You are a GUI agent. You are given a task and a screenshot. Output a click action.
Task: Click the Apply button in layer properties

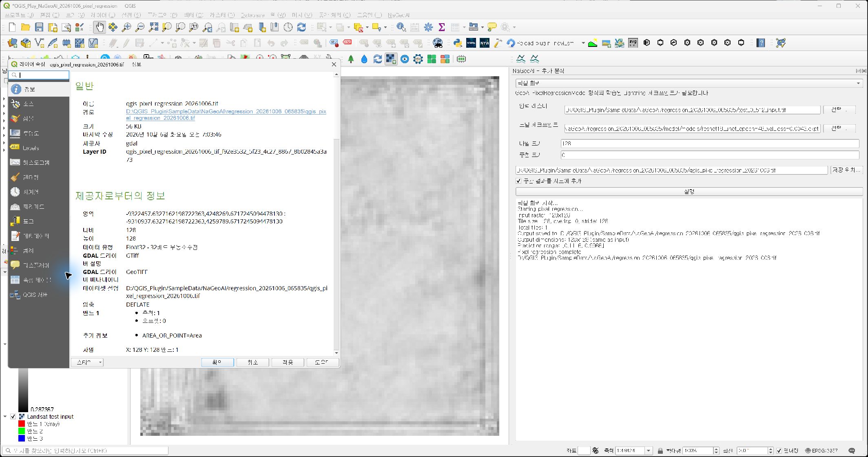coord(288,362)
